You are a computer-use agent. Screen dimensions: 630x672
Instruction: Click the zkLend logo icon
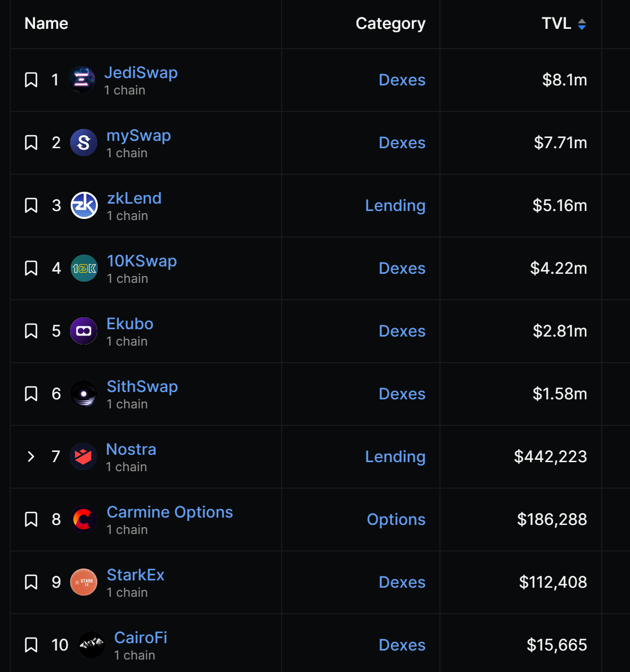[84, 205]
